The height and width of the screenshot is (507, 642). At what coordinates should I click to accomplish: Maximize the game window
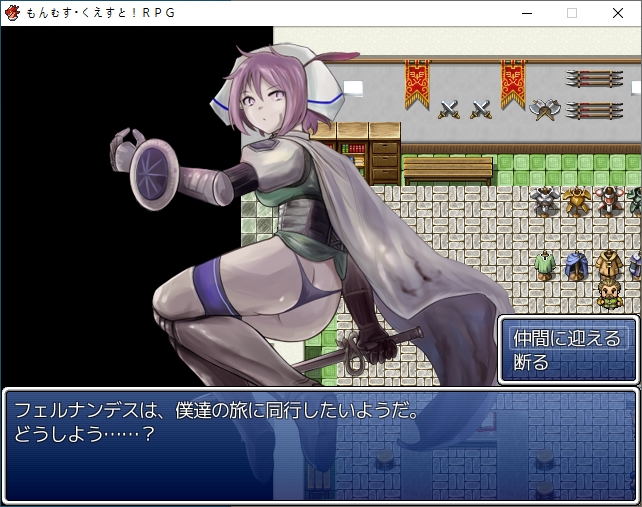coord(572,13)
